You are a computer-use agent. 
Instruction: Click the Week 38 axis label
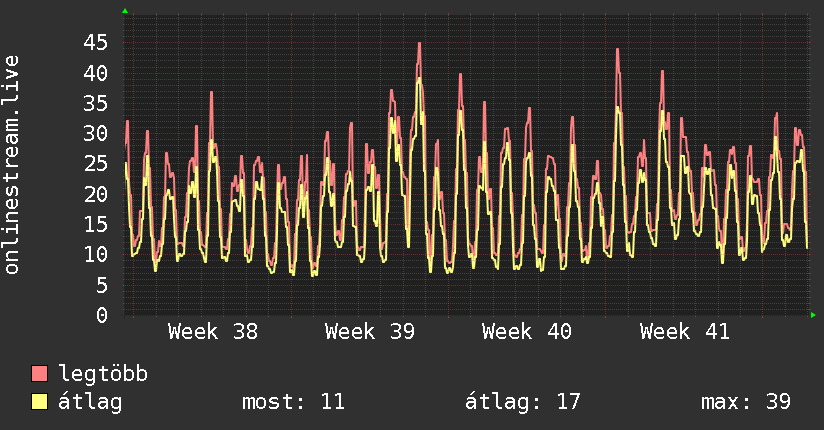(x=213, y=332)
